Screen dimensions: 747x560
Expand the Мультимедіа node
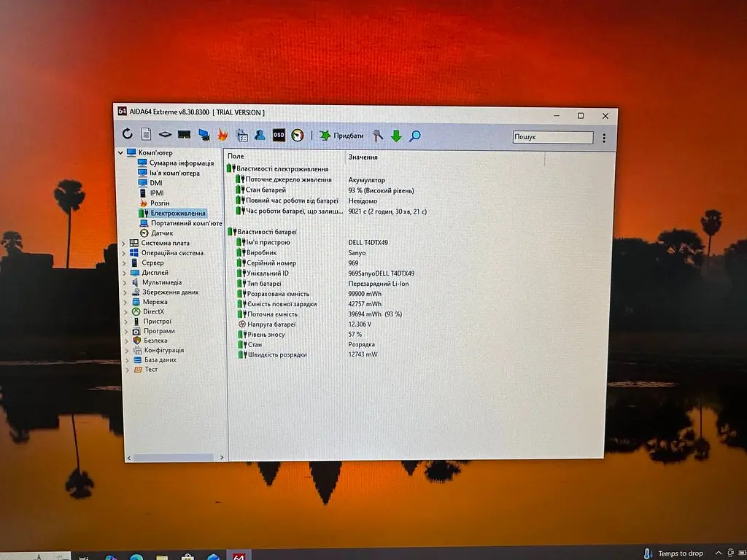coord(125,283)
